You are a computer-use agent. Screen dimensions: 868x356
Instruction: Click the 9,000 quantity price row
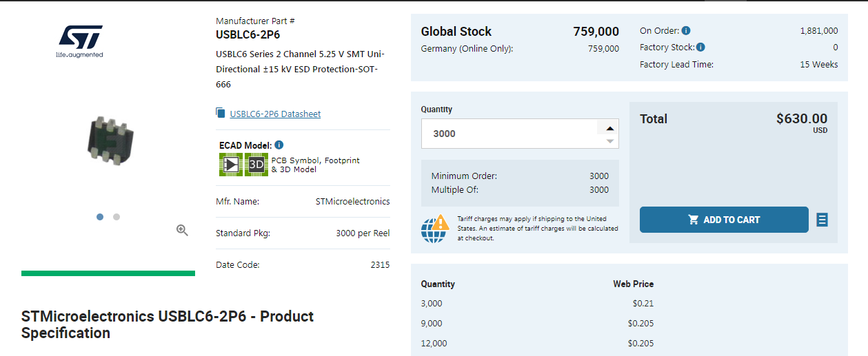[x=537, y=324]
